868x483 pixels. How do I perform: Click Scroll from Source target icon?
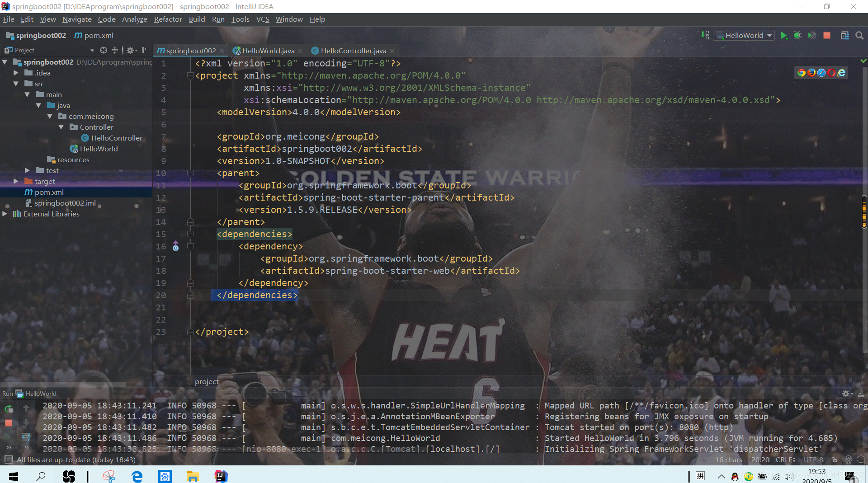(x=104, y=50)
